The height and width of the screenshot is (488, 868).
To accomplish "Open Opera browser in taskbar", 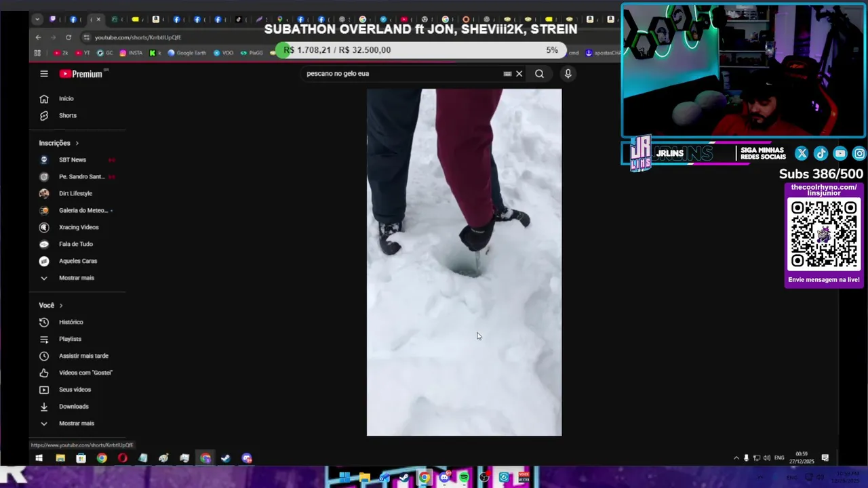I will [x=122, y=458].
